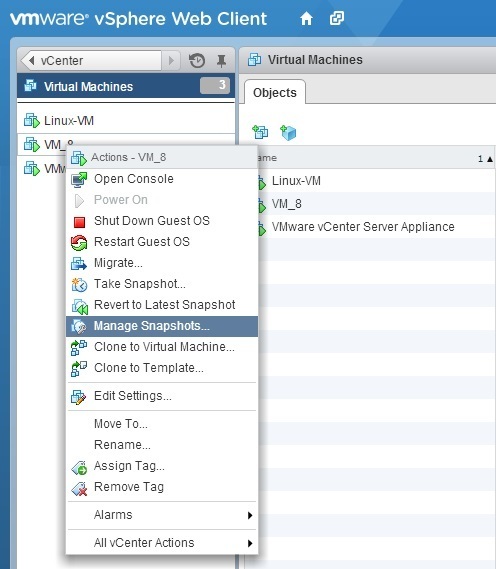This screenshot has width=496, height=569.
Task: Select VMware vCenter Server Appliance row
Action: click(376, 227)
